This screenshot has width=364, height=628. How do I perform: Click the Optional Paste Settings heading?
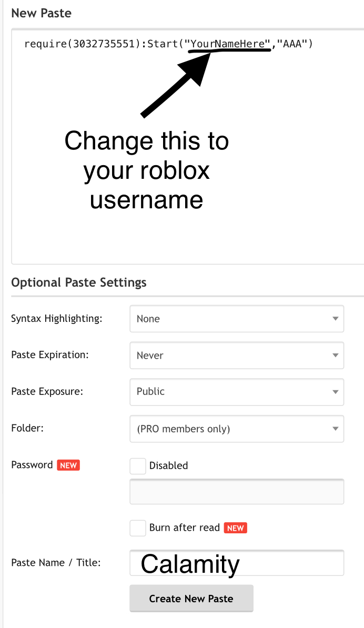[x=79, y=282]
